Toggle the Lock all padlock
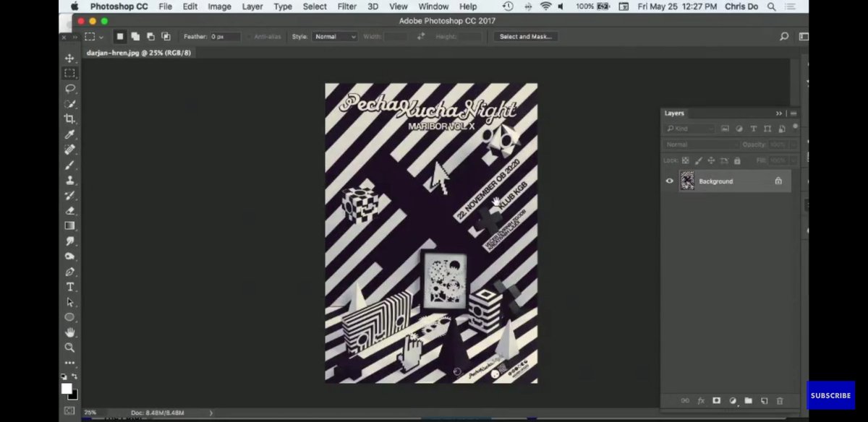 (737, 160)
